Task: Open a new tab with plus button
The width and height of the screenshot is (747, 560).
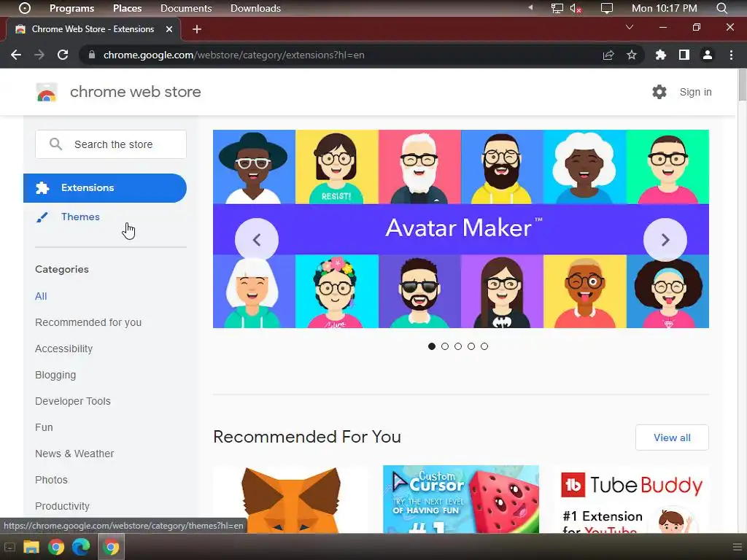Action: pyautogui.click(x=197, y=29)
